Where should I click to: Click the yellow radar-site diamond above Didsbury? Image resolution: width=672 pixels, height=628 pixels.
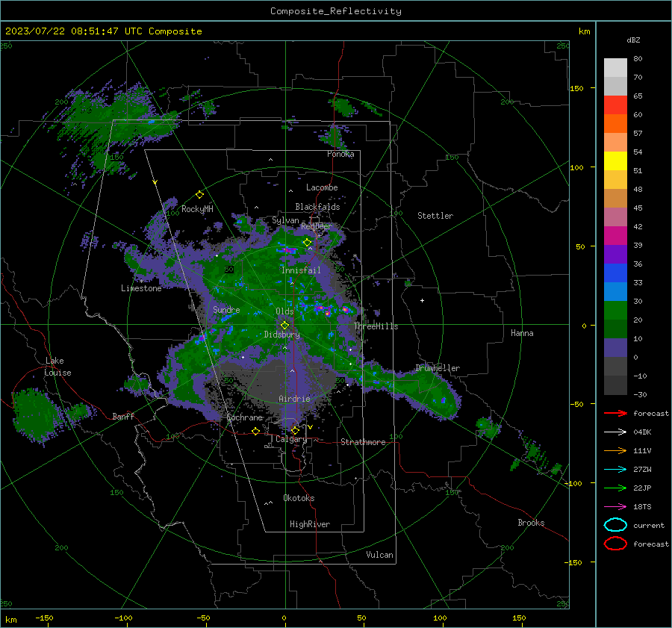[284, 326]
